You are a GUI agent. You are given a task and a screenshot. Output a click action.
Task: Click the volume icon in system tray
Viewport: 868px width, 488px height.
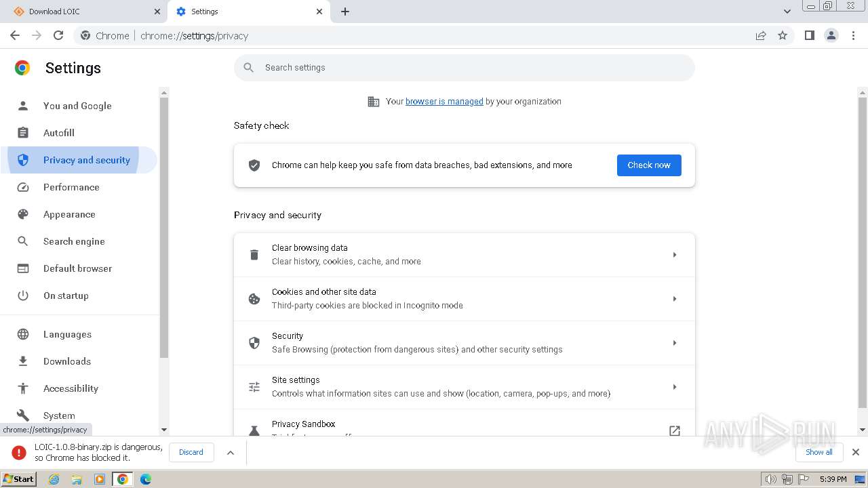pyautogui.click(x=770, y=479)
